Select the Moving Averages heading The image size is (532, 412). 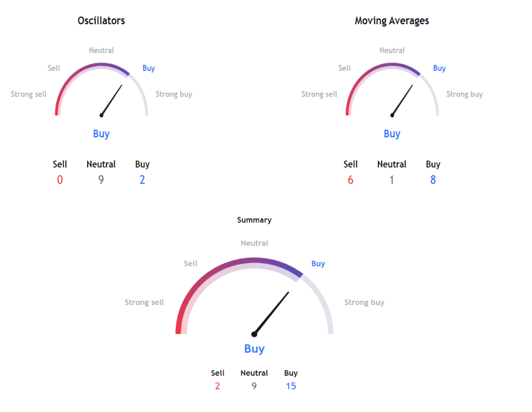(392, 21)
